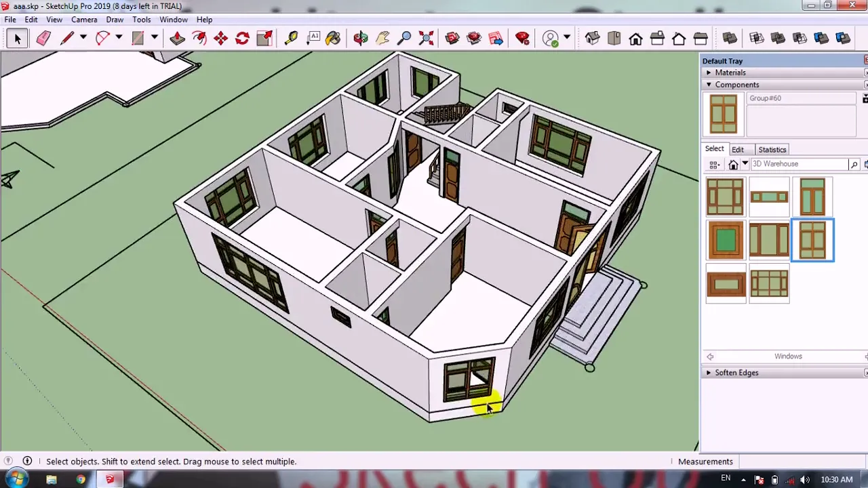Open the Windows Start button

point(15,479)
